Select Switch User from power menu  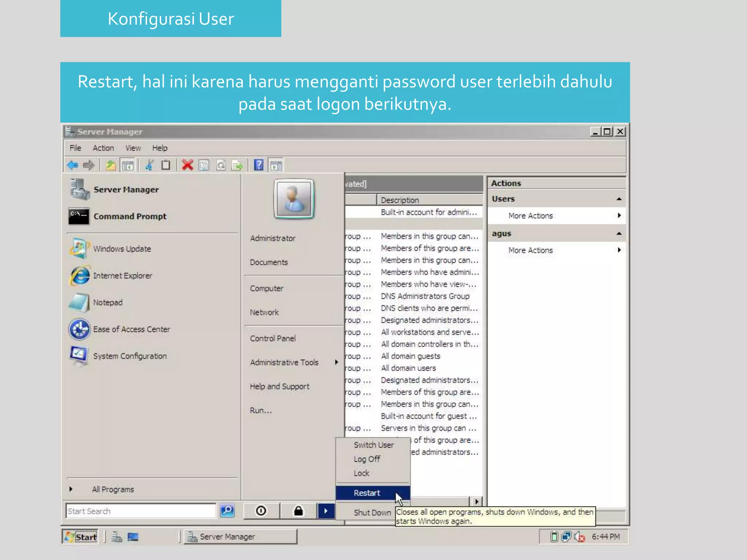[373, 445]
